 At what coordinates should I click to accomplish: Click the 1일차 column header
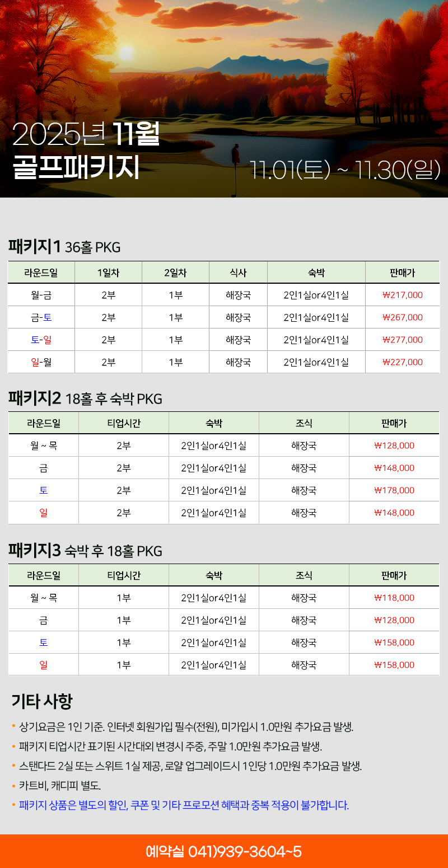coord(108,273)
